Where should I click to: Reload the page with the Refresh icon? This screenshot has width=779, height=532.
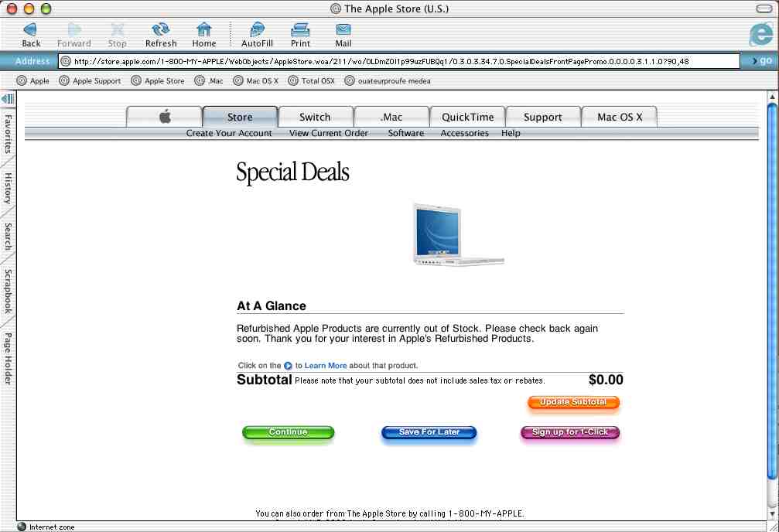160,30
